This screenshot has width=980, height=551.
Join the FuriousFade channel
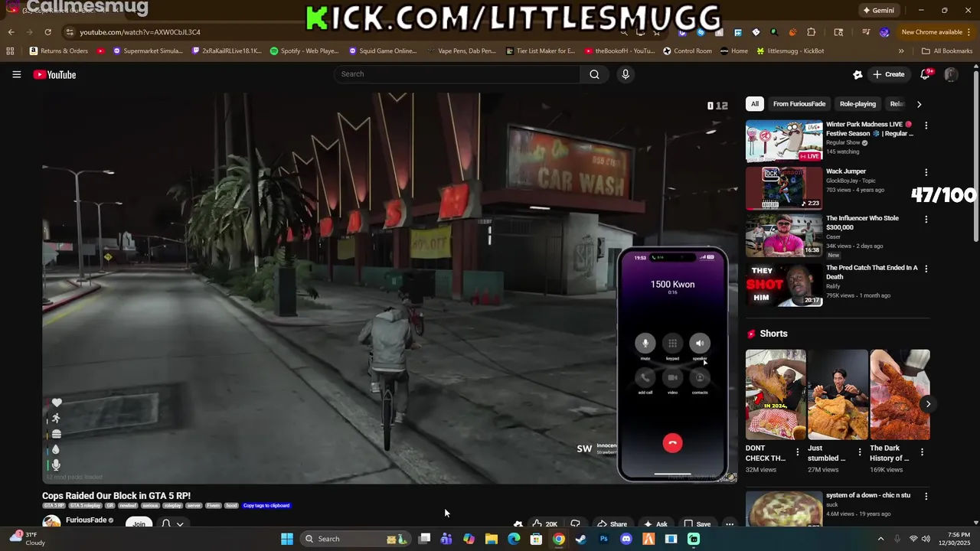tap(139, 523)
